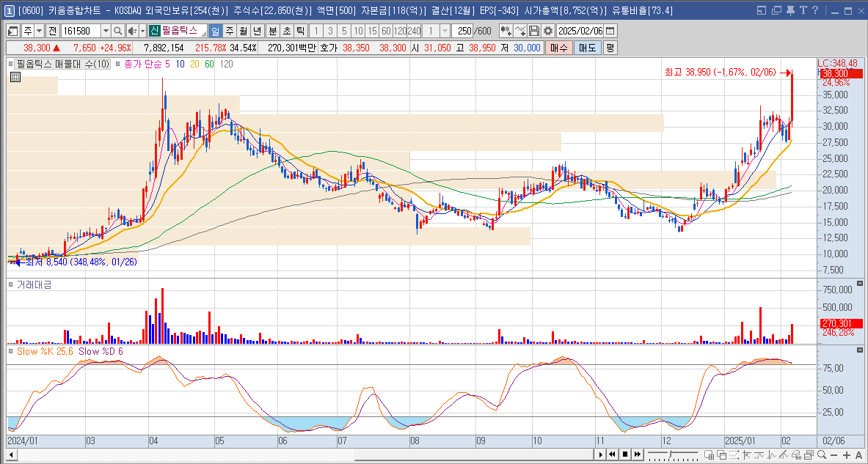Click the stock search magnifier icon
The image size is (868, 464).
click(x=118, y=30)
